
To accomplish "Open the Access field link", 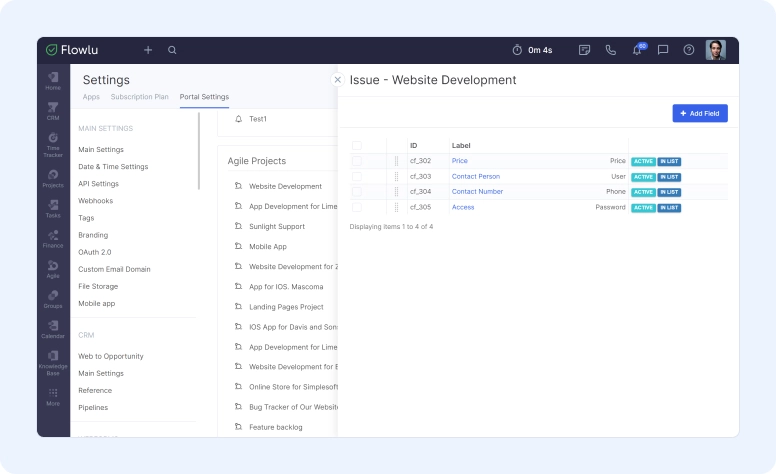I will click(x=463, y=207).
